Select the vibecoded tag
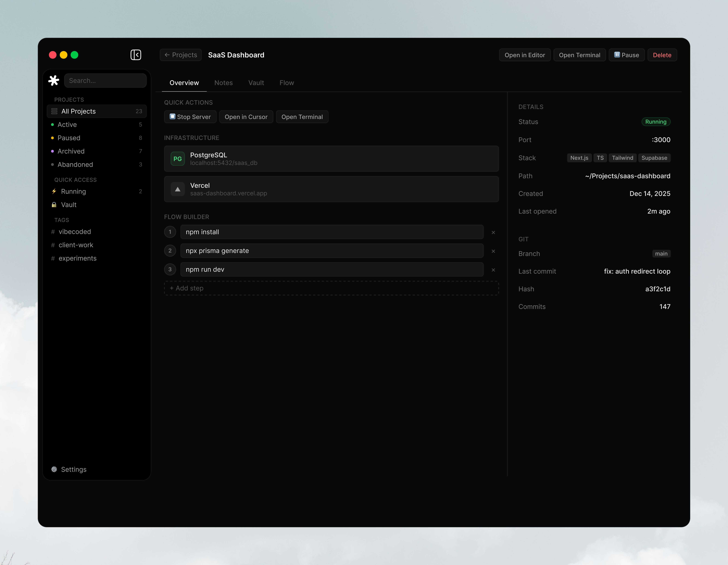This screenshot has width=728, height=565. [97, 232]
